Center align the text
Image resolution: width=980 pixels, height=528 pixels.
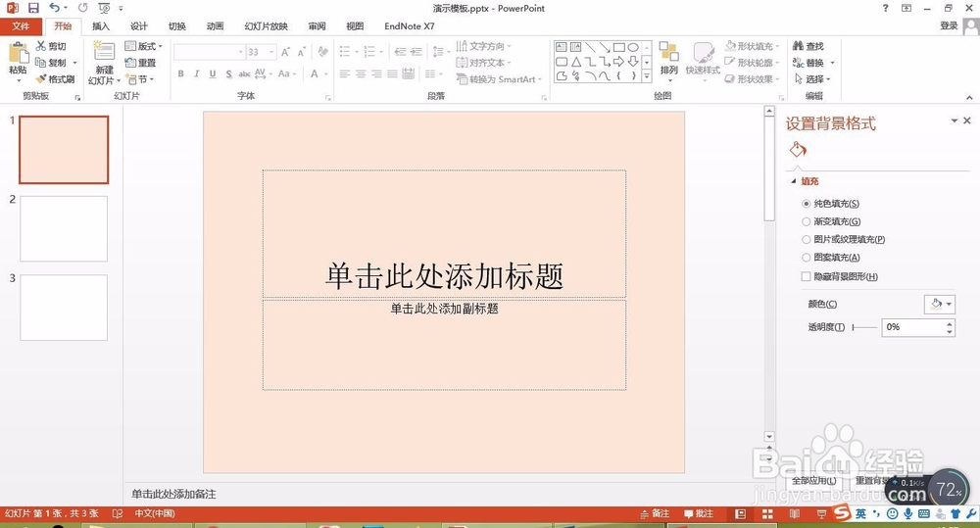pos(361,73)
